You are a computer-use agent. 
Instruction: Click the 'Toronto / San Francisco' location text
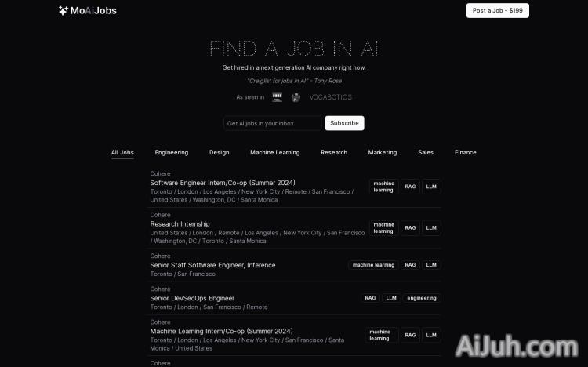183,274
